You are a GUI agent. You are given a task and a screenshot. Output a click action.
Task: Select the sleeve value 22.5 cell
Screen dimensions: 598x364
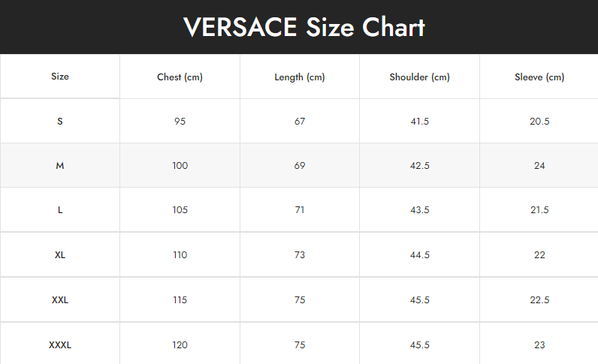[539, 300]
